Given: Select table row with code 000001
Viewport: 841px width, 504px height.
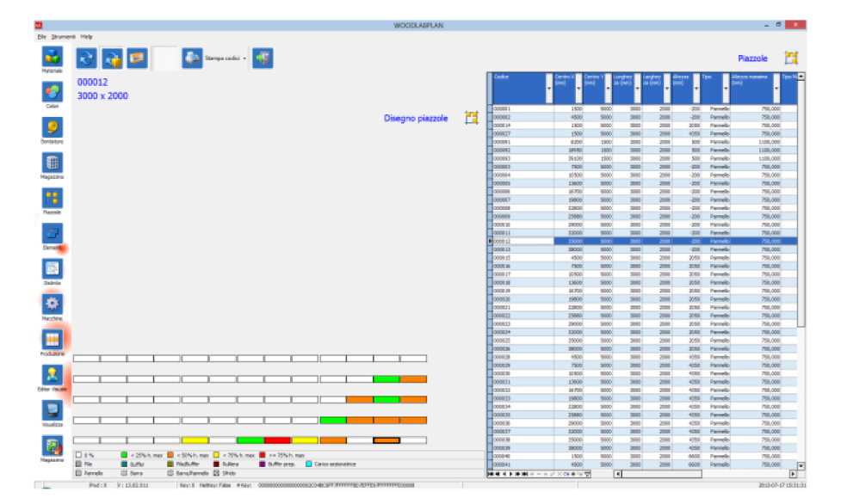Looking at the screenshot, I should tap(642, 109).
